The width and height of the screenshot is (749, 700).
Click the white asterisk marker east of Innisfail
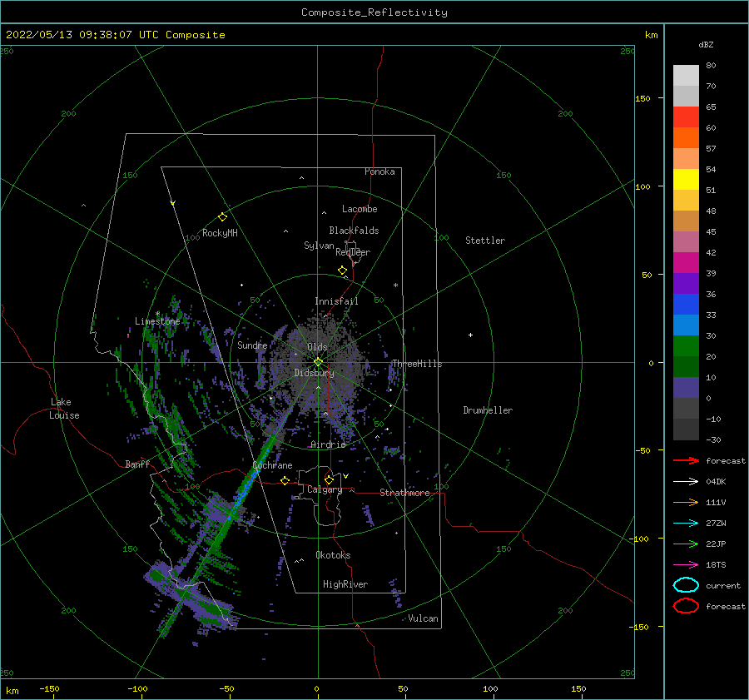coord(395,285)
